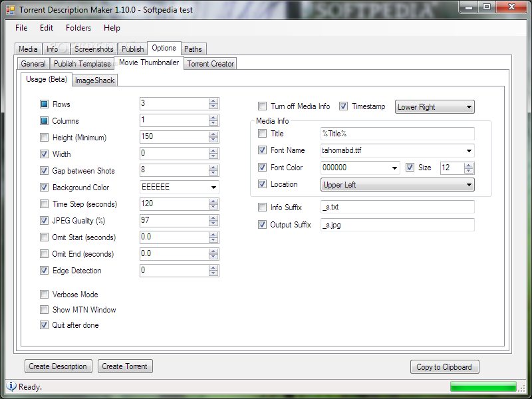Click the font Size spinner arrows

(x=469, y=168)
